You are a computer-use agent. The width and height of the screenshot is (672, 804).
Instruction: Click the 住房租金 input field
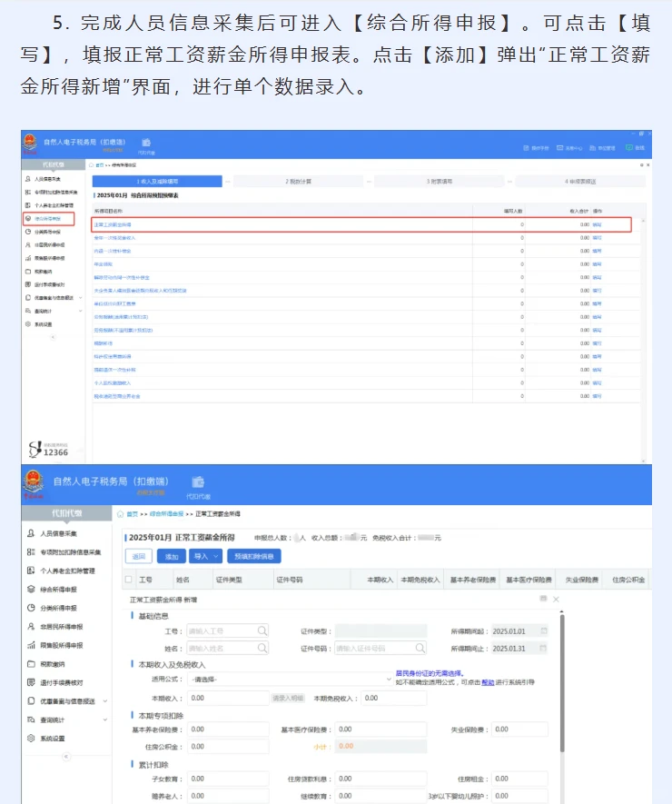pyautogui.click(x=519, y=779)
